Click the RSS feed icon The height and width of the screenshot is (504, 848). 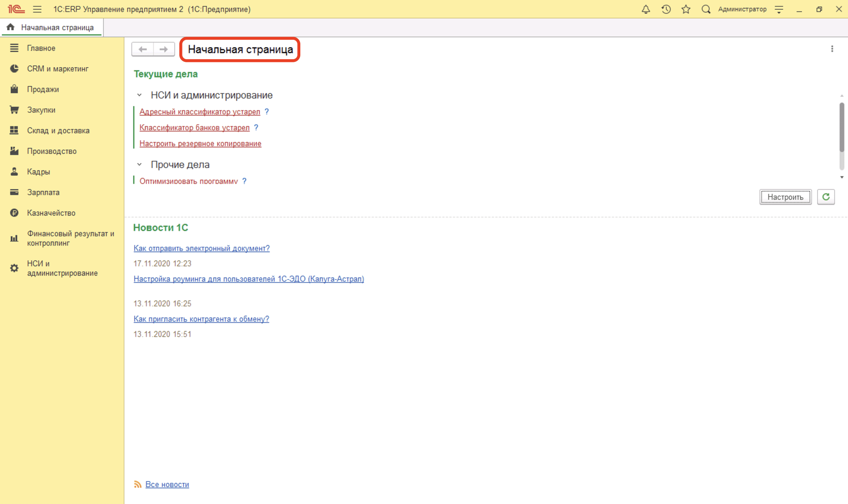pyautogui.click(x=138, y=485)
